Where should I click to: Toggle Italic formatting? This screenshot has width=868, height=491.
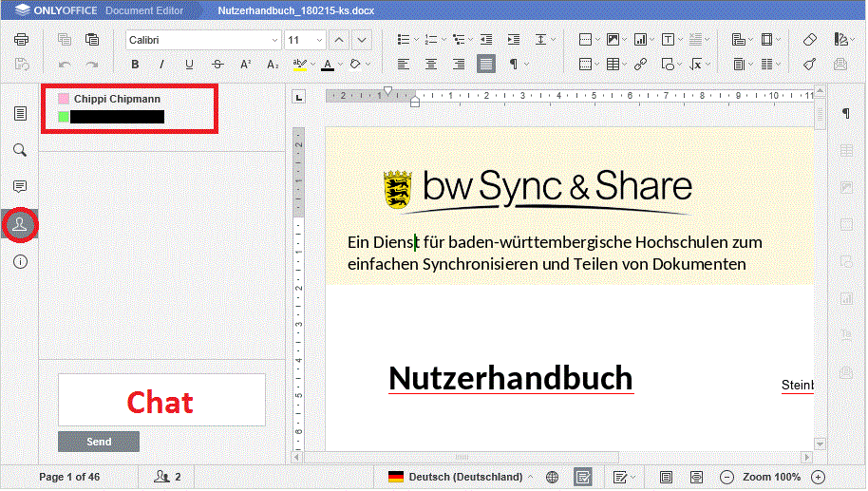(161, 65)
